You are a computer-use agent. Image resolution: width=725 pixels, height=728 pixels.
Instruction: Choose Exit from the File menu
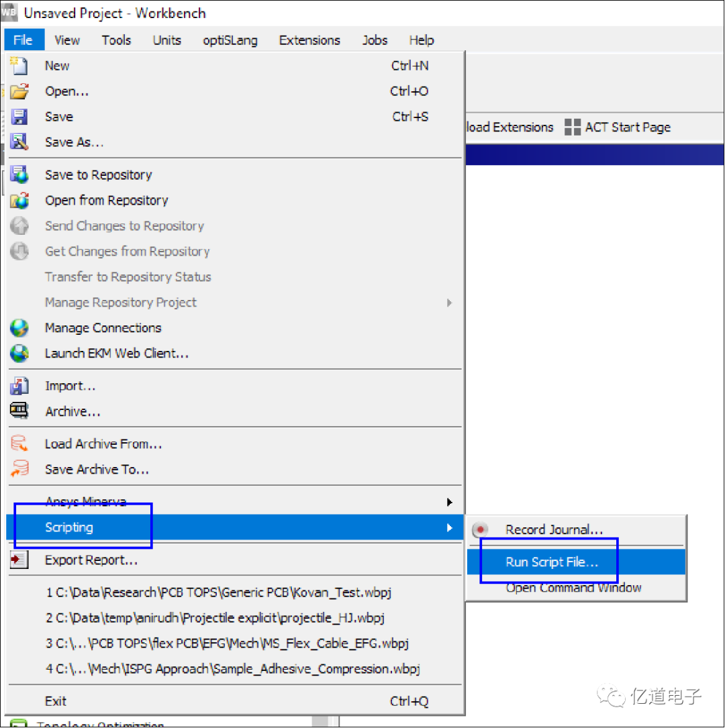56,701
